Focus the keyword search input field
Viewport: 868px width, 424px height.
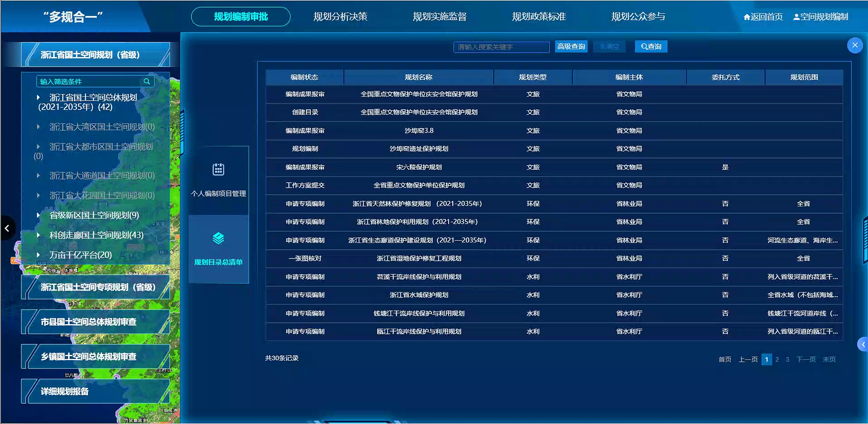[501, 47]
